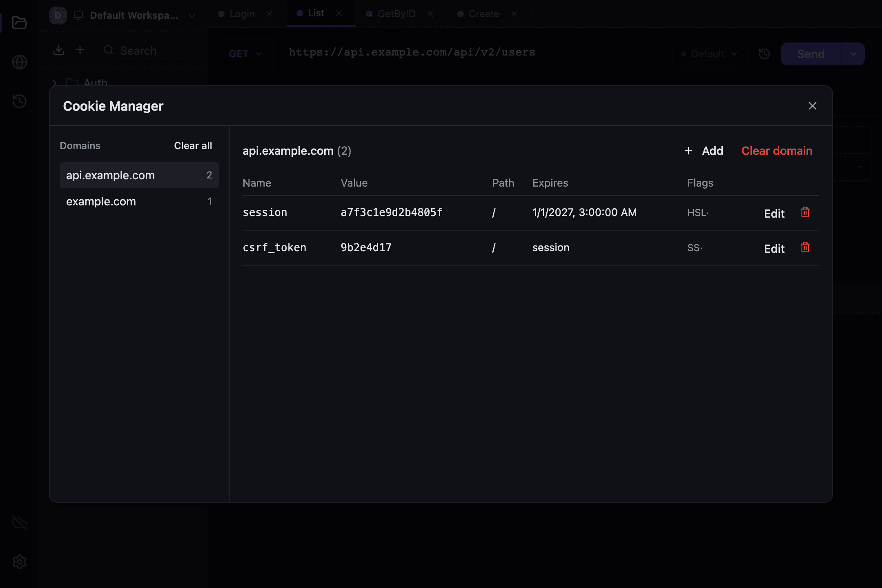
Task: Open the Send options arrow
Action: coord(853,54)
